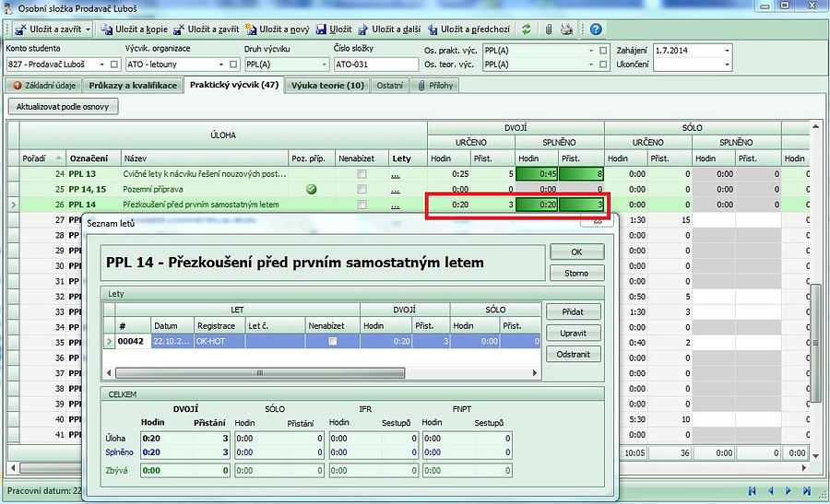Click the green check icon for Pozemní příprava
The image size is (830, 504).
pyautogui.click(x=312, y=189)
